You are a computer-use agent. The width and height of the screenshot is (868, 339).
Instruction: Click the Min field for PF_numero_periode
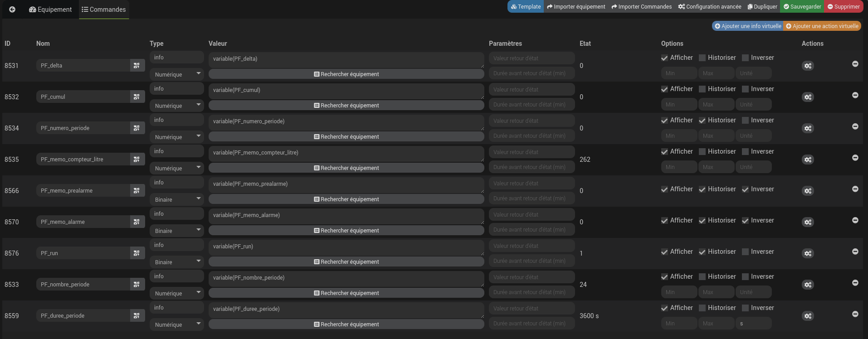coord(679,136)
